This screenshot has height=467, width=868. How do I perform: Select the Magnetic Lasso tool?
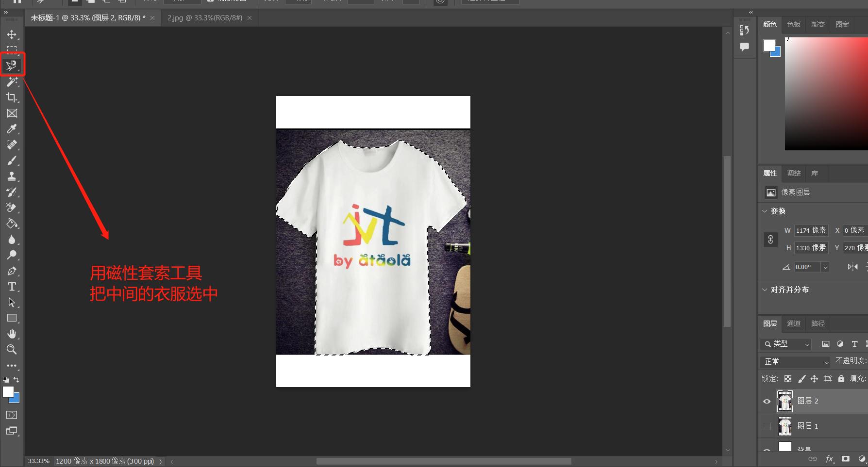pos(12,65)
